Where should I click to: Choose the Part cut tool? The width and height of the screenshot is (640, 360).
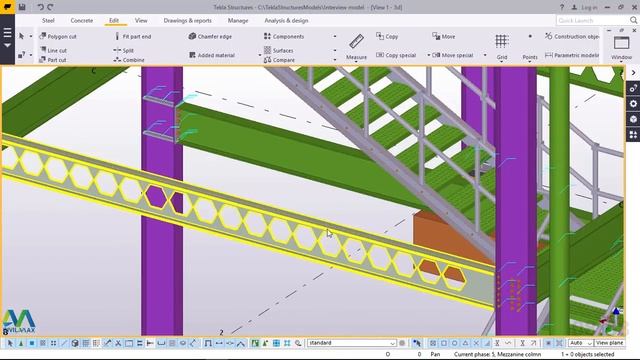53,60
